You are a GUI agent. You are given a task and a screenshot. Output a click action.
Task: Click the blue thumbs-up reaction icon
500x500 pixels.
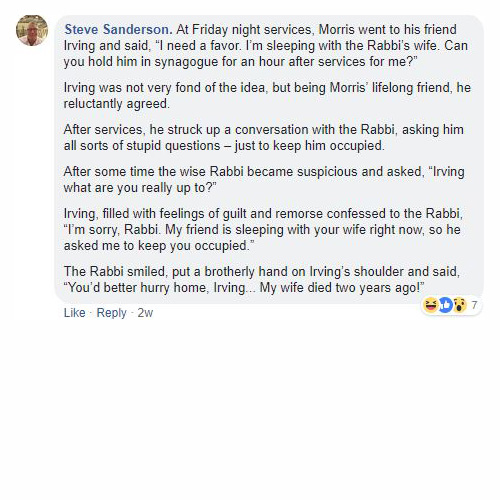pos(445,305)
